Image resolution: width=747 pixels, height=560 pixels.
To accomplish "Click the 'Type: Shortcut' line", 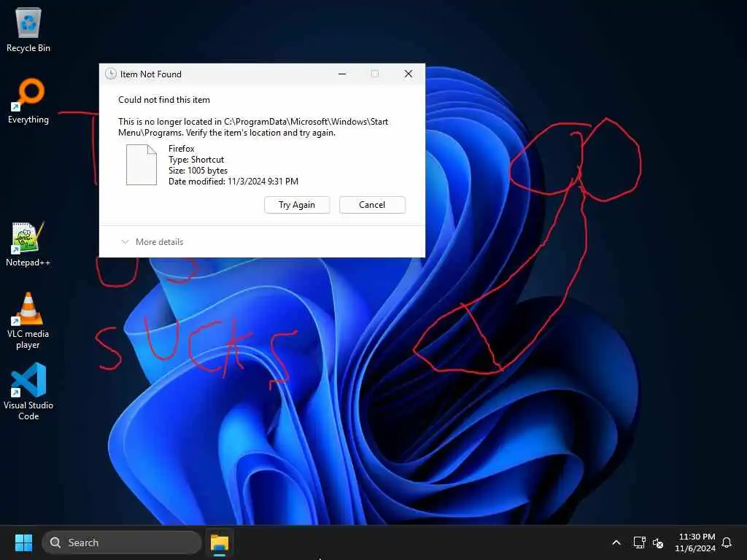I will 196,160.
